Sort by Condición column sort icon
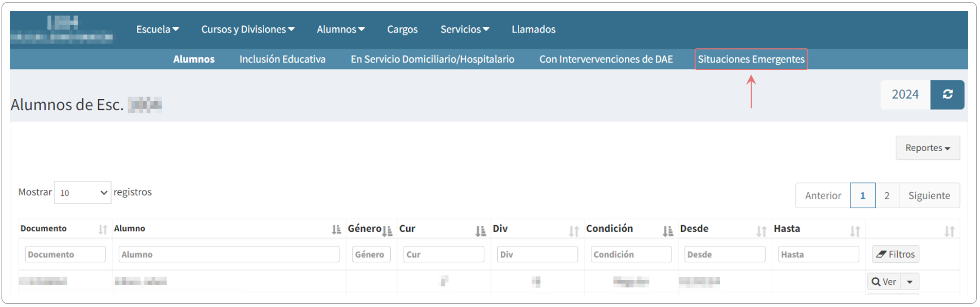The height and width of the screenshot is (307, 980). 667,231
